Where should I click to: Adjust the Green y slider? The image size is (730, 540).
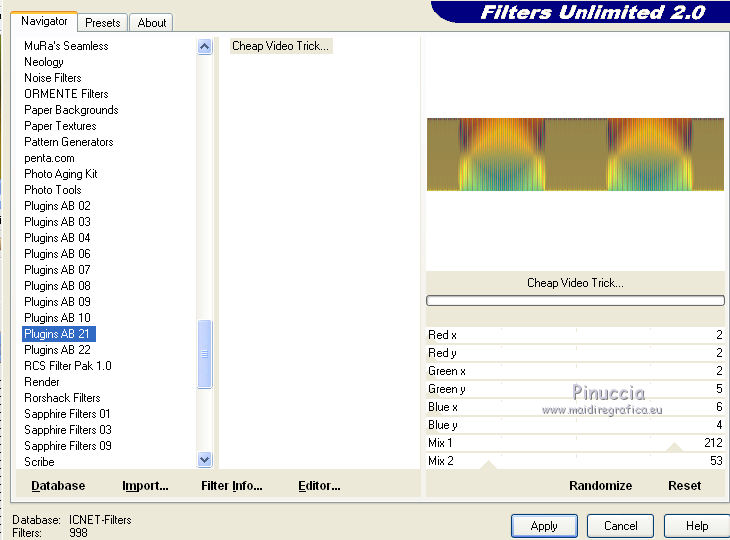click(575, 389)
